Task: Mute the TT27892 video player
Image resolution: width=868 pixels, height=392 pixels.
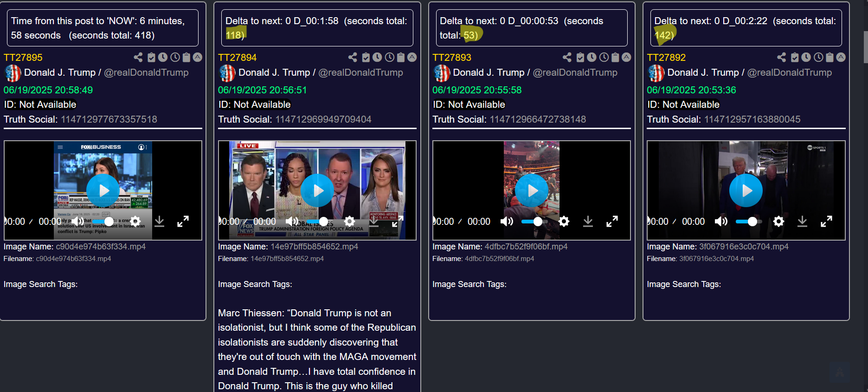Action: point(721,221)
